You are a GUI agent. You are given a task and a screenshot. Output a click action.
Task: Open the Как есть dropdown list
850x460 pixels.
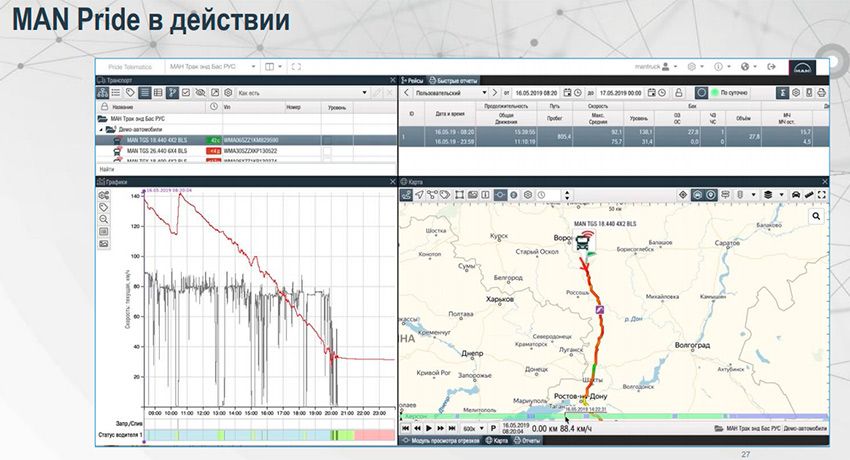click(300, 92)
